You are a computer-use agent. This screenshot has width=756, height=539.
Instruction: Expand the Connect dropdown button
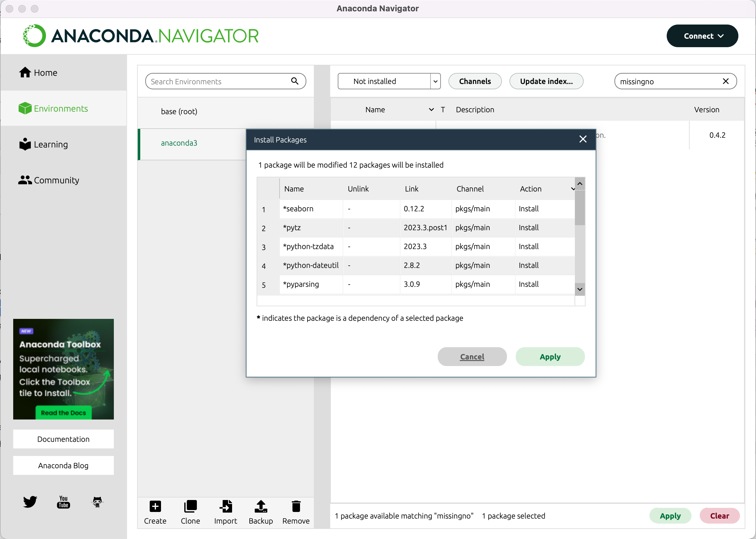coord(702,36)
